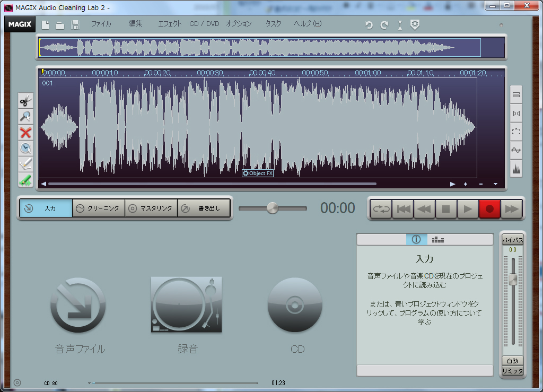Expand the waveform view dropdown arrow

point(495,184)
